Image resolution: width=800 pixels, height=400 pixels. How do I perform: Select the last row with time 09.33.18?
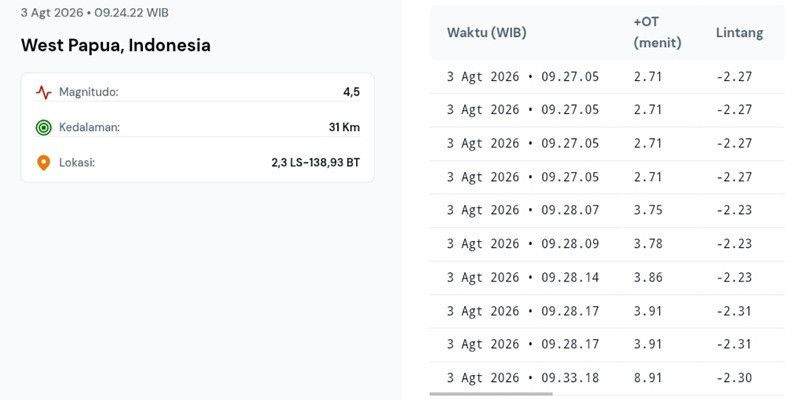pos(607,378)
